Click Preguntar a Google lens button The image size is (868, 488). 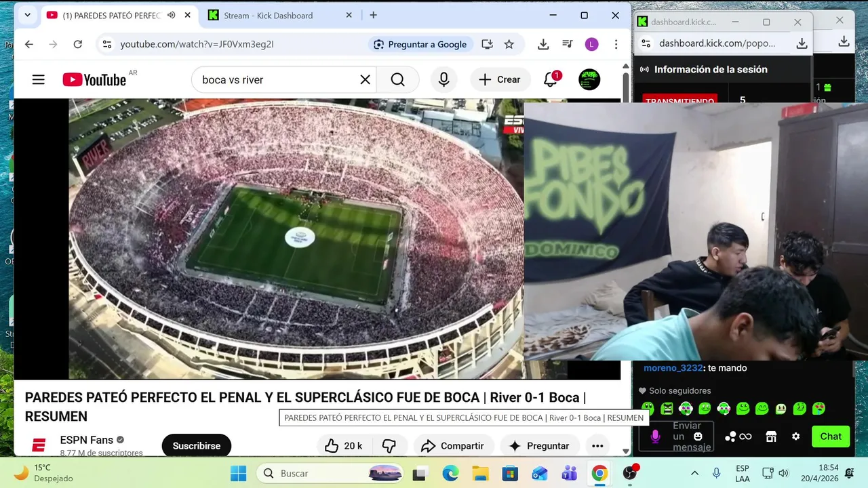coord(420,44)
